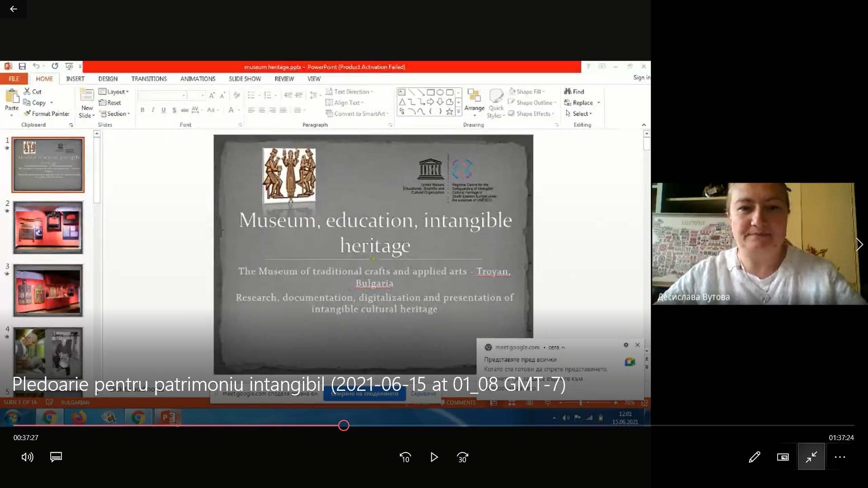Open Quick Styles gallery
Screen dimensions: 868x488
(496, 103)
